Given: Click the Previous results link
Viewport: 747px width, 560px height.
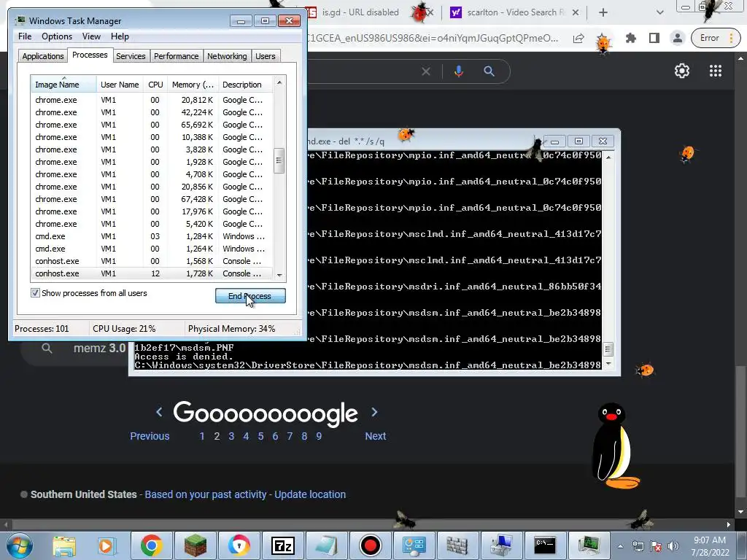Looking at the screenshot, I should click(150, 436).
